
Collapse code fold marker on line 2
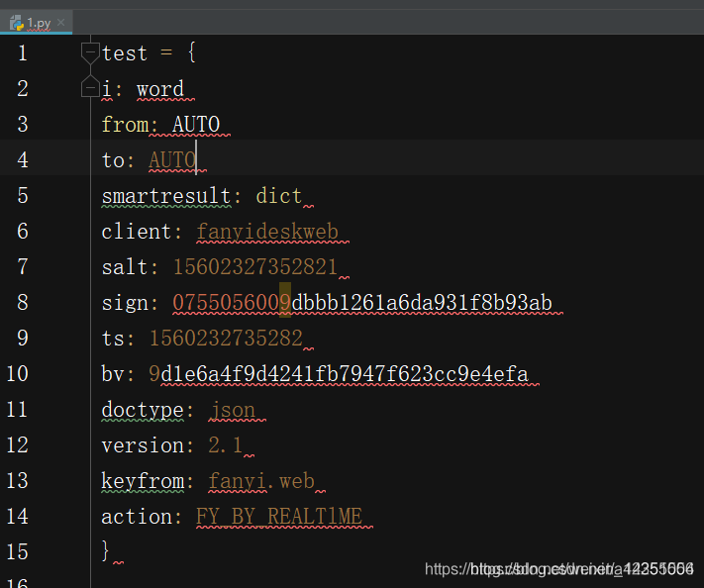90,86
